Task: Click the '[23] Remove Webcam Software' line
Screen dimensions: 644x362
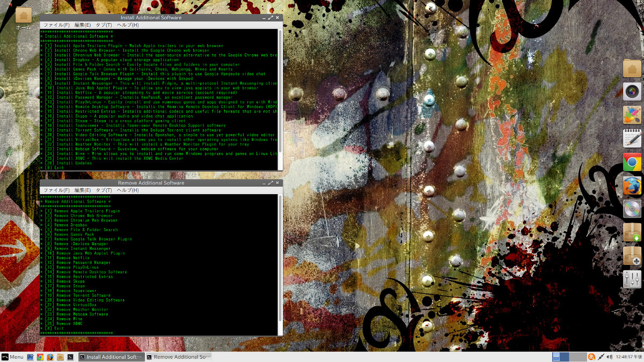Action: tap(74, 314)
